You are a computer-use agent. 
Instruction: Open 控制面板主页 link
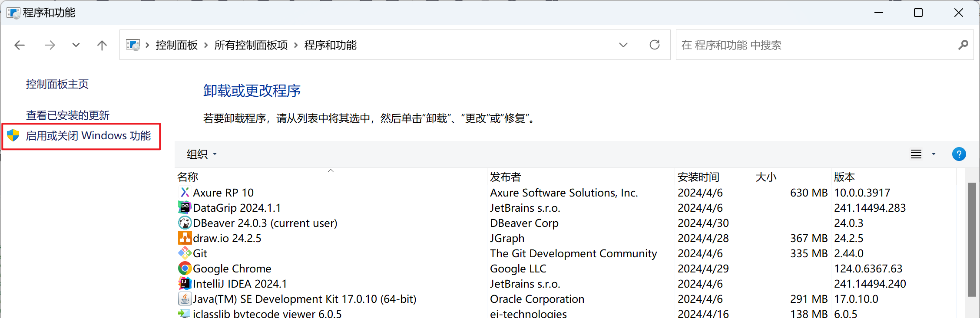(57, 84)
